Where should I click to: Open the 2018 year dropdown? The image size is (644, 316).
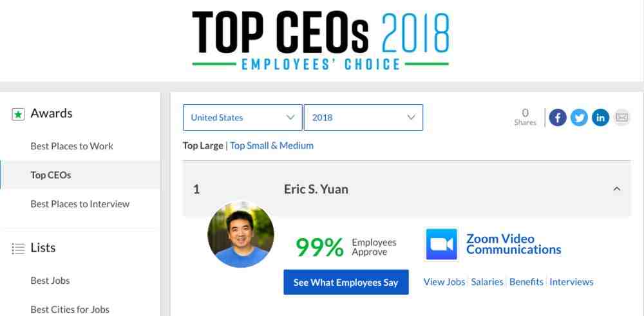click(363, 117)
